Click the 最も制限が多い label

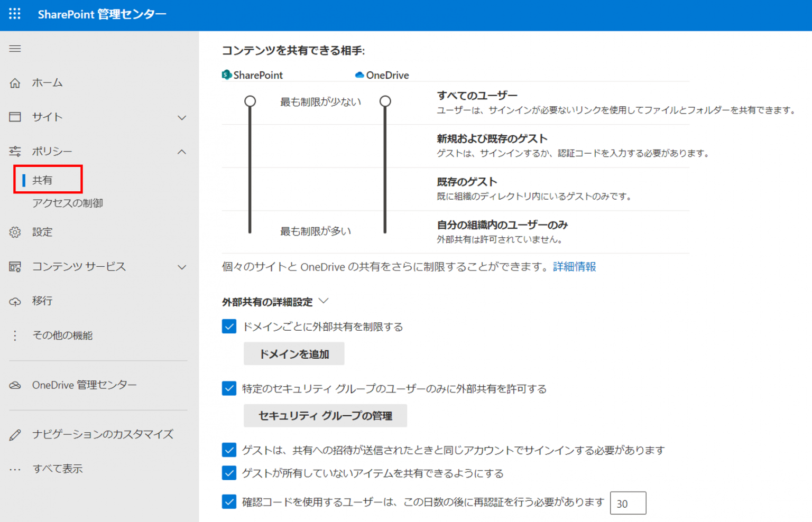(316, 231)
